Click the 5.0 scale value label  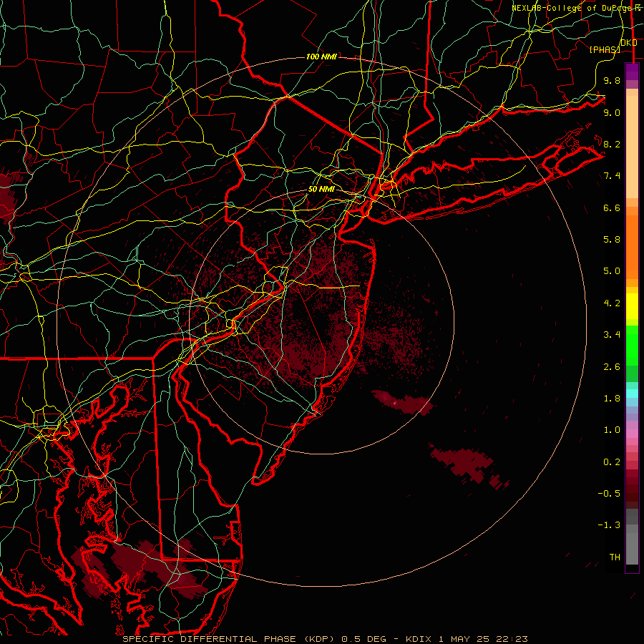coord(612,271)
